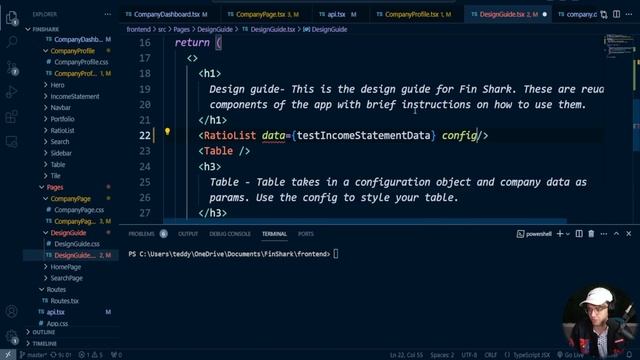
Task: Click master branch in status bar
Action: click(x=33, y=355)
